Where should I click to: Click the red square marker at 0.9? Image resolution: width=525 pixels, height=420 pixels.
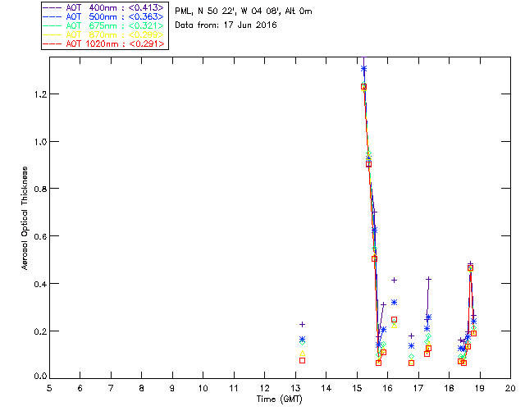368,164
